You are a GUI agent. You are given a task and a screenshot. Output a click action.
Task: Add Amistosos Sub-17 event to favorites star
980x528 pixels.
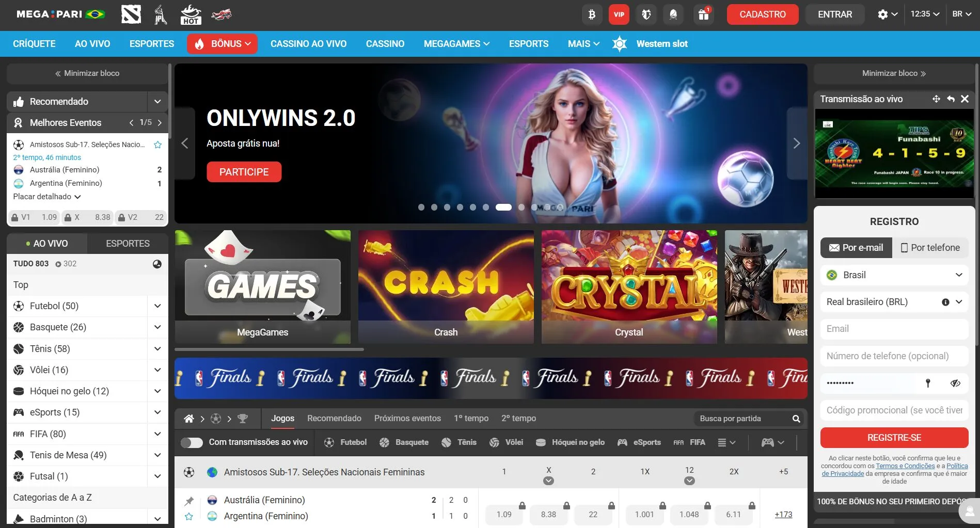(x=158, y=145)
